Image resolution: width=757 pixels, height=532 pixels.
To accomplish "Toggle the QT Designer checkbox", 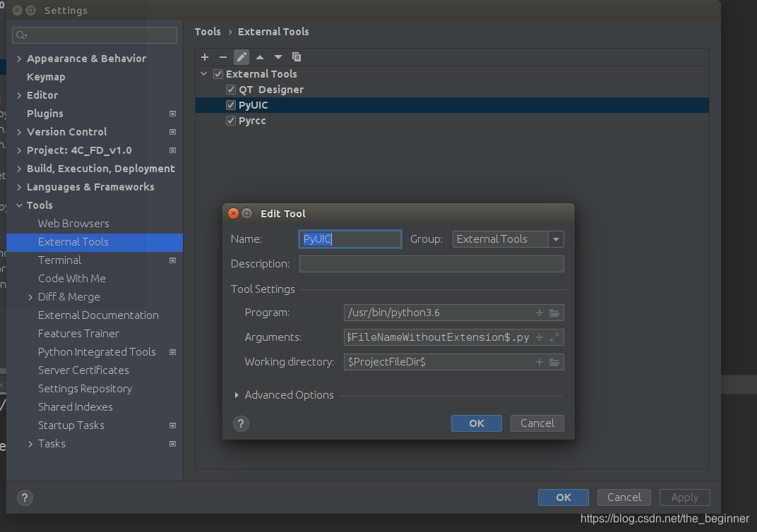I will tap(231, 90).
